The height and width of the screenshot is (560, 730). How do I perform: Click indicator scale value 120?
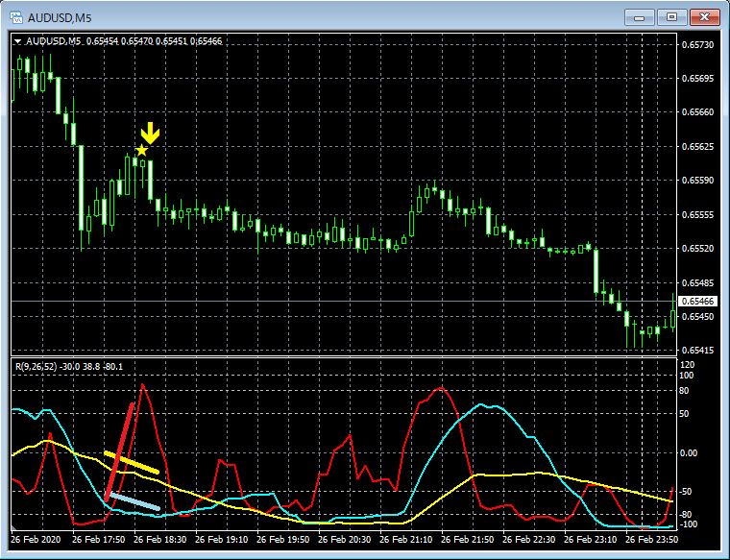(687, 364)
